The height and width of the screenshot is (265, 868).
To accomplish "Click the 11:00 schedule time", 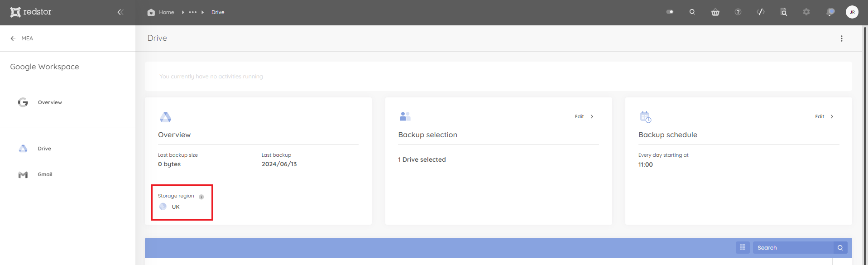I will [x=646, y=164].
